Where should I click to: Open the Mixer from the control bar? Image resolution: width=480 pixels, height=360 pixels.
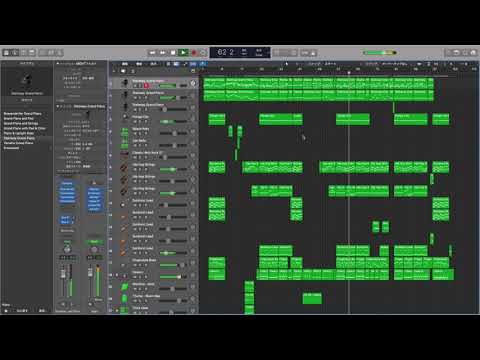(x=51, y=53)
